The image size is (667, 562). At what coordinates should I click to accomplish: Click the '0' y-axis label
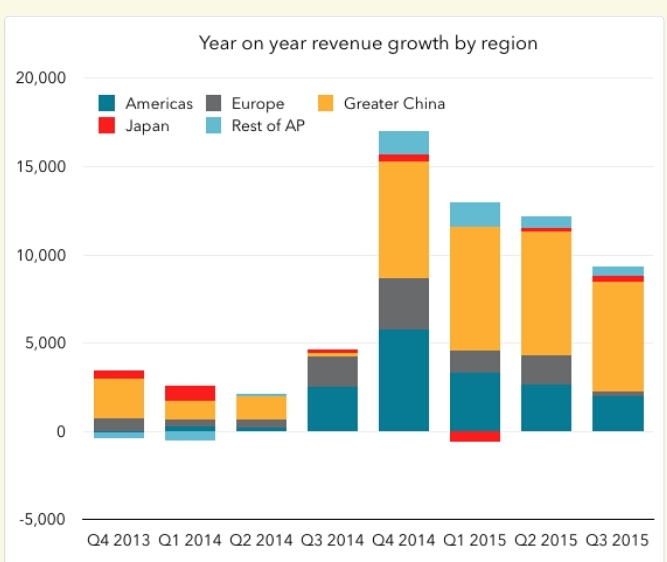pyautogui.click(x=61, y=431)
